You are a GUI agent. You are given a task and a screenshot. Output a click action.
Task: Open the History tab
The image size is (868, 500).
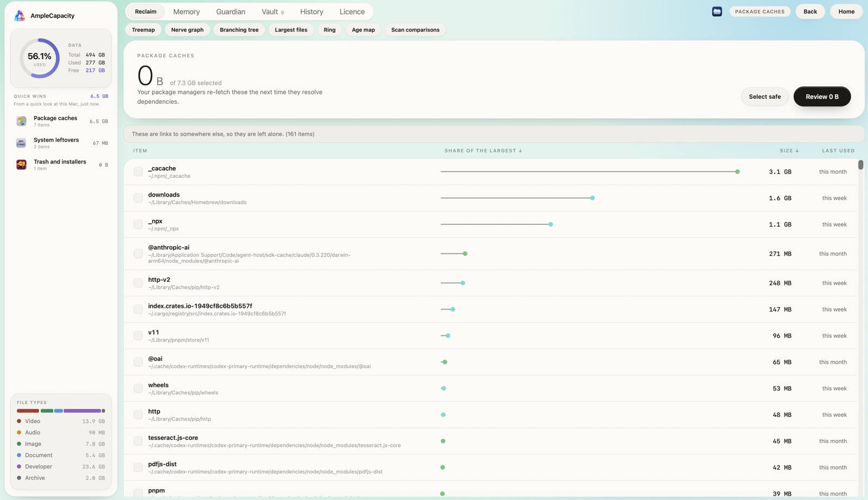point(311,11)
